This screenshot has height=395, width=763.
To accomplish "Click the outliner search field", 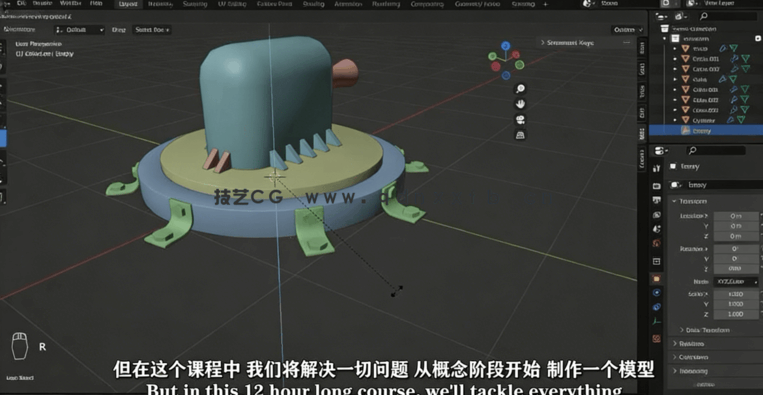I will [x=729, y=16].
